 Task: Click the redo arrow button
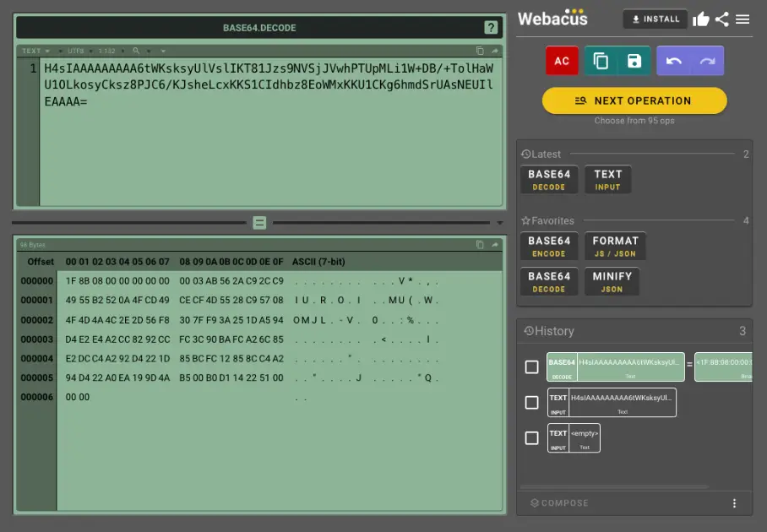coord(707,61)
